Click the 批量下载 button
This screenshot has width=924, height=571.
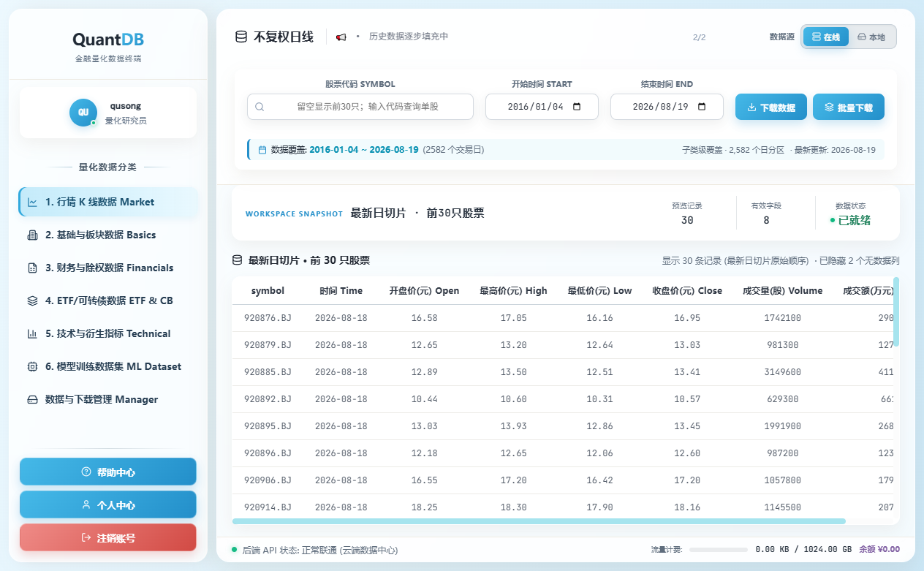(x=849, y=107)
